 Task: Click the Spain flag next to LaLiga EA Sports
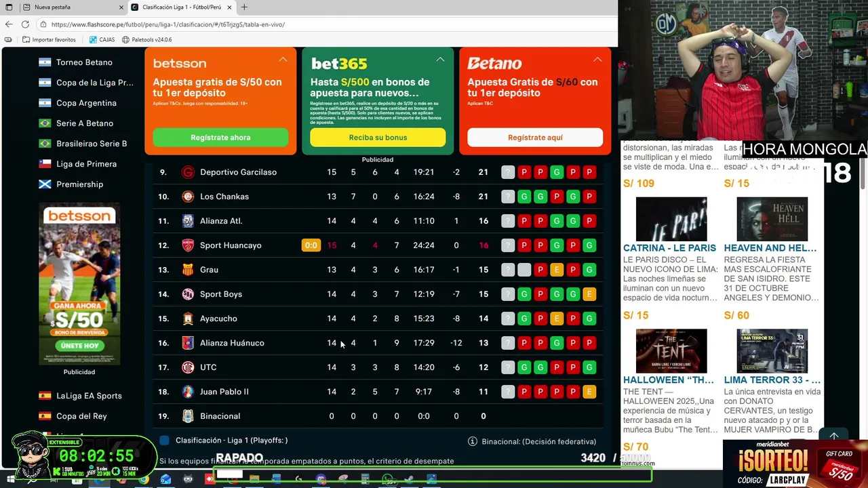[45, 396]
